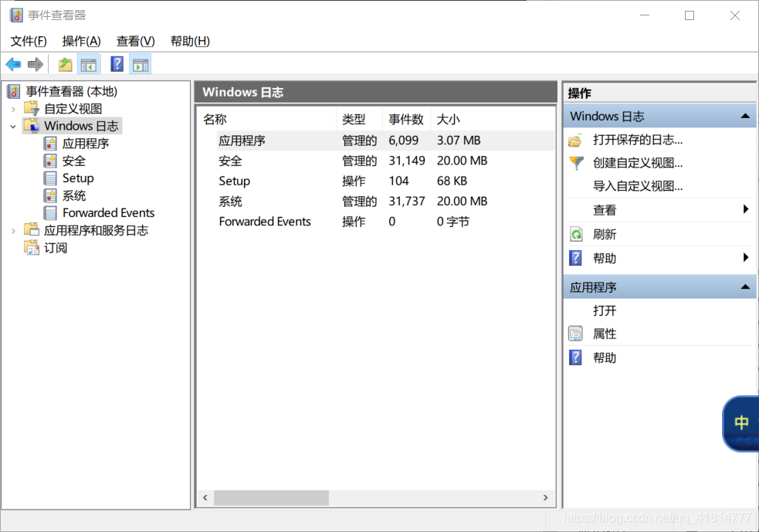Toggle the action pane toolbar icon
759x532 pixels.
(x=141, y=64)
